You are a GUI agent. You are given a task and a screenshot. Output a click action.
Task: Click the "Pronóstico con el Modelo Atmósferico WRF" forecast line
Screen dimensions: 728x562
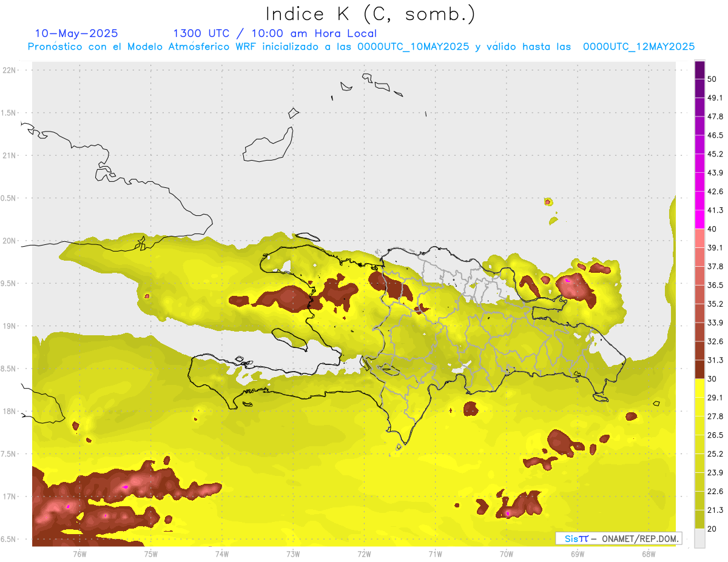[361, 47]
